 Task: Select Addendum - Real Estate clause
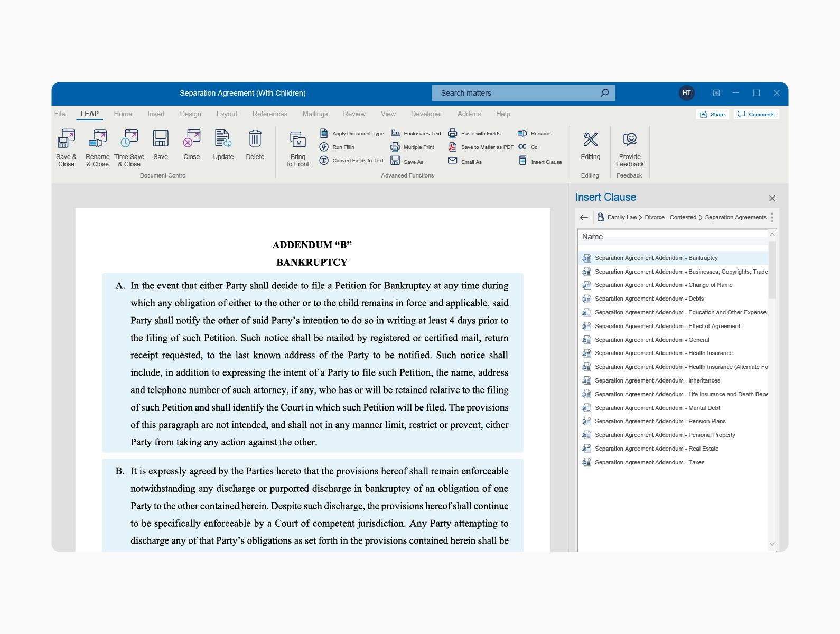point(673,449)
